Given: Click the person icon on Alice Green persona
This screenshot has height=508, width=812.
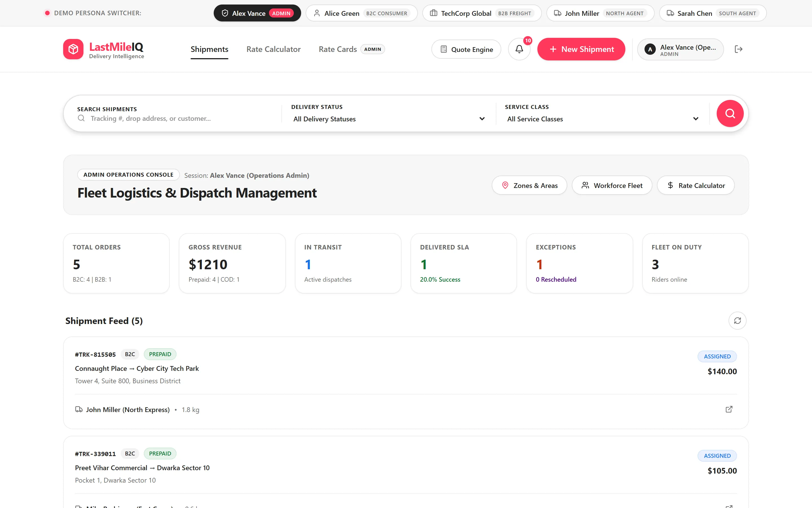Looking at the screenshot, I should 316,13.
